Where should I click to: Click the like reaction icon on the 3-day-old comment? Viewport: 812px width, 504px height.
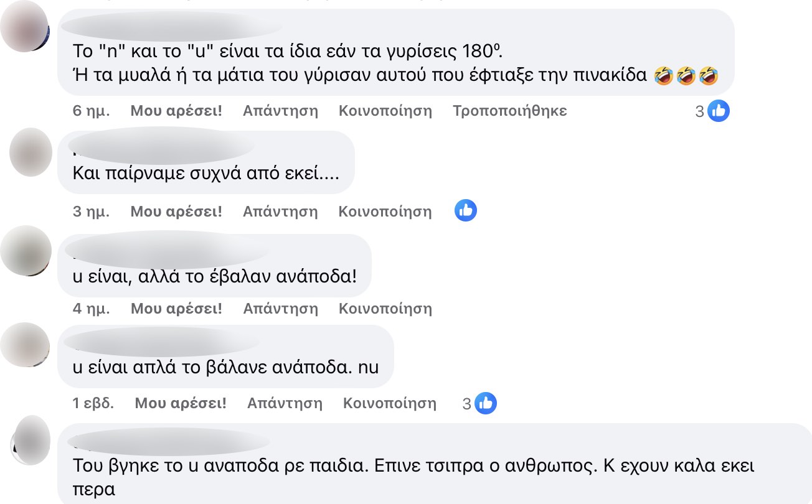[466, 211]
